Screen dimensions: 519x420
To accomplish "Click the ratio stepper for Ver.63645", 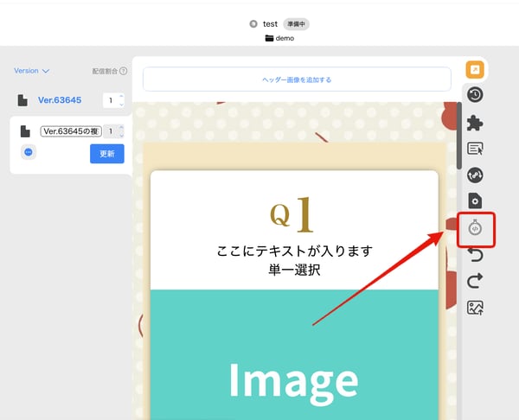I will (113, 100).
